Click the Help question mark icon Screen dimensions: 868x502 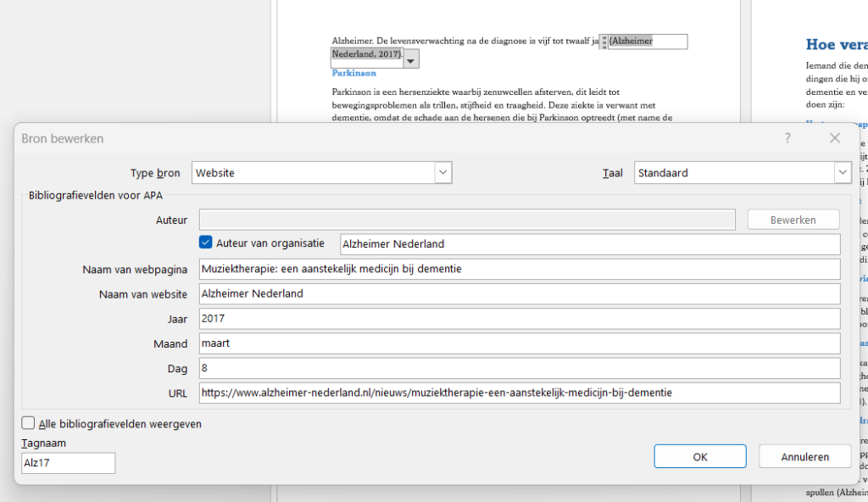tap(787, 138)
